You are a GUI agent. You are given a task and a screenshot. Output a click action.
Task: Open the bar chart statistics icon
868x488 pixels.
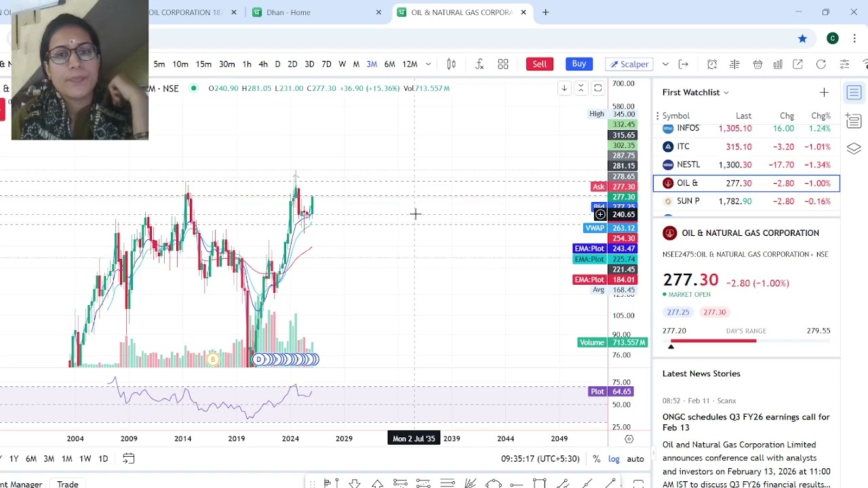pyautogui.click(x=778, y=64)
